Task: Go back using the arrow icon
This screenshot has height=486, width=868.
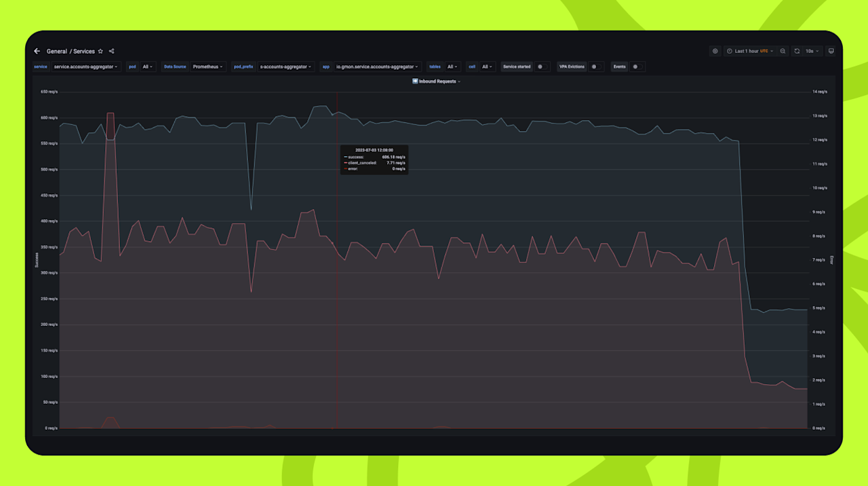Action: point(37,51)
